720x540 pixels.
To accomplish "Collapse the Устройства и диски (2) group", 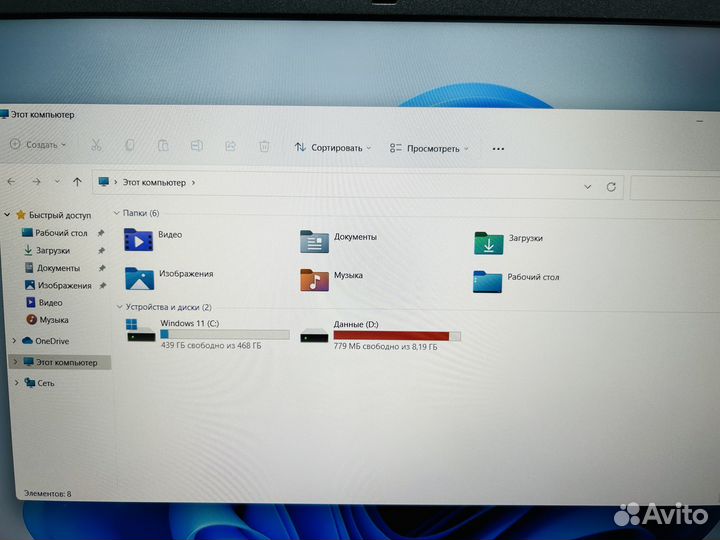I will [x=120, y=307].
